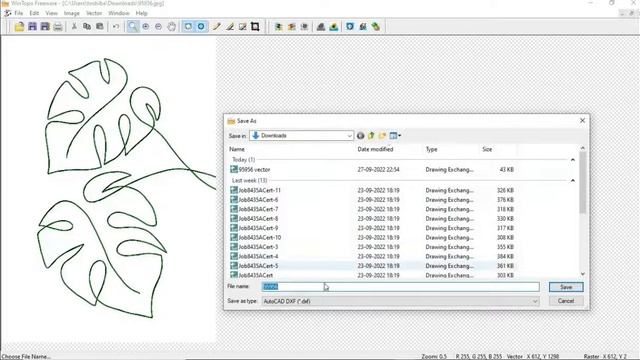Click the first Save floppy disk toolbar icon
Screen dimensions: 640x360
(x=32, y=27)
